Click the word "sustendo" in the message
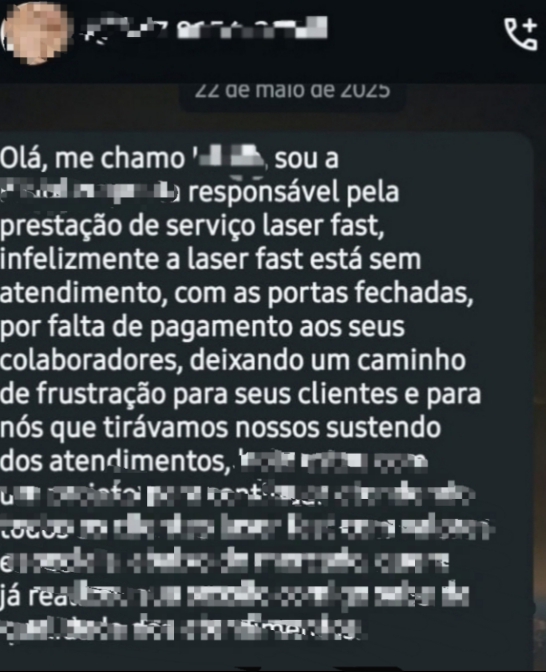The width and height of the screenshot is (546, 672). tap(384, 428)
